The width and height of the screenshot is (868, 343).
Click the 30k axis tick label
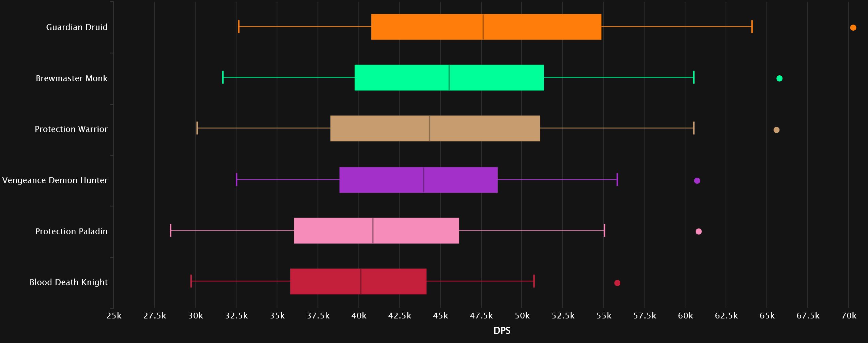196,316
